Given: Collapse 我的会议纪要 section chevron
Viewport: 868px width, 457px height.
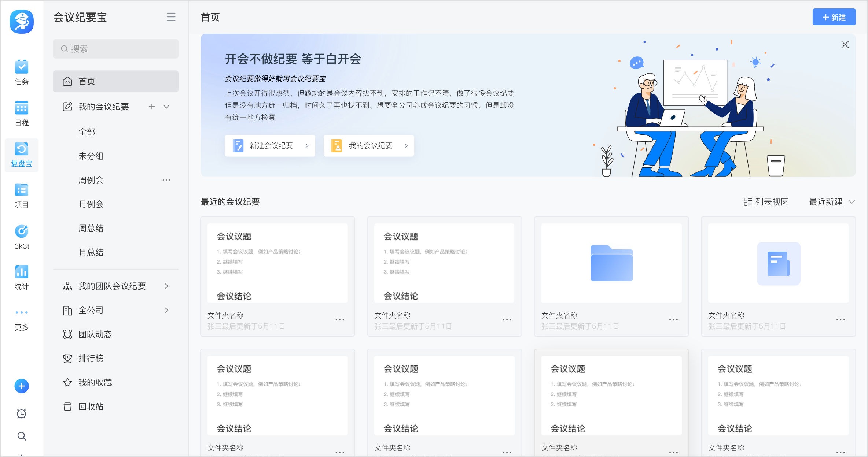Looking at the screenshot, I should click(166, 107).
